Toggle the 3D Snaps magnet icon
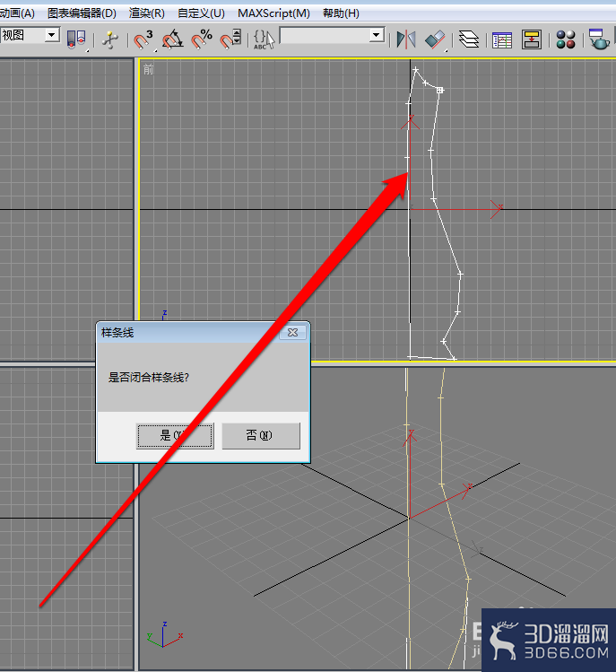Screen dimensions: 616x672 coord(143,39)
